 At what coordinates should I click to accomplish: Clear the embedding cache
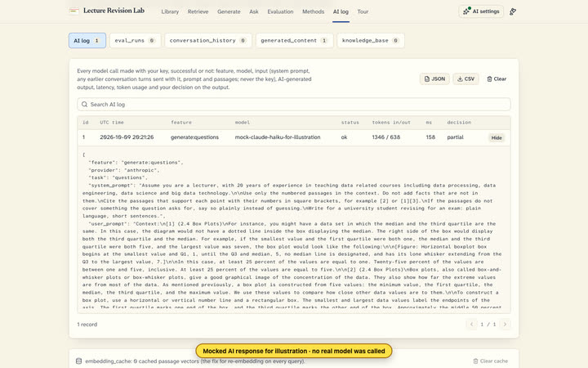tap(491, 361)
